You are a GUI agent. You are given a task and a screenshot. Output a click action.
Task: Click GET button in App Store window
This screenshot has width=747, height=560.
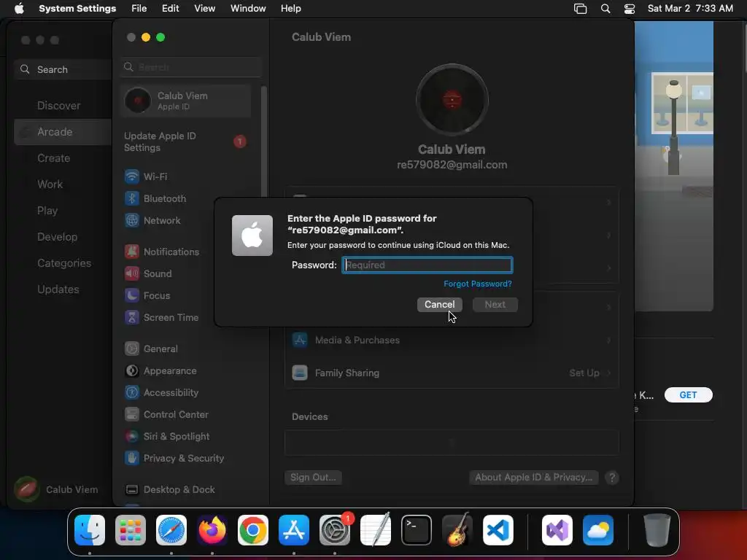point(689,394)
